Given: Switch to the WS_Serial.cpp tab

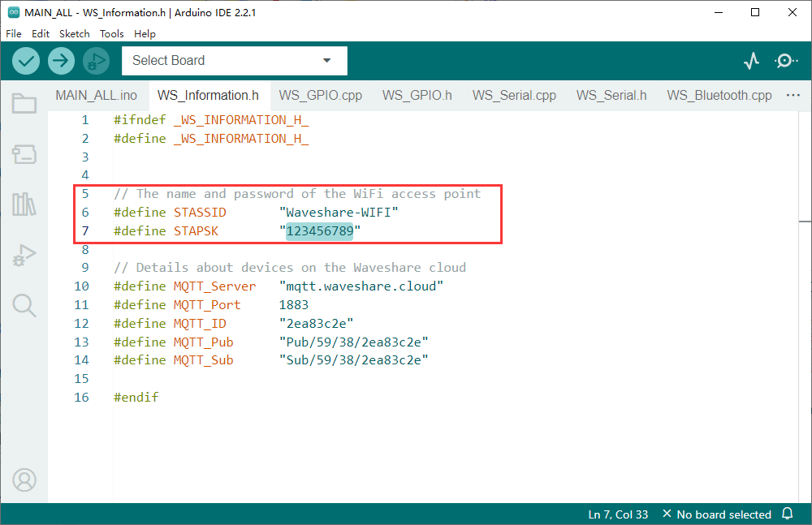Looking at the screenshot, I should point(514,95).
